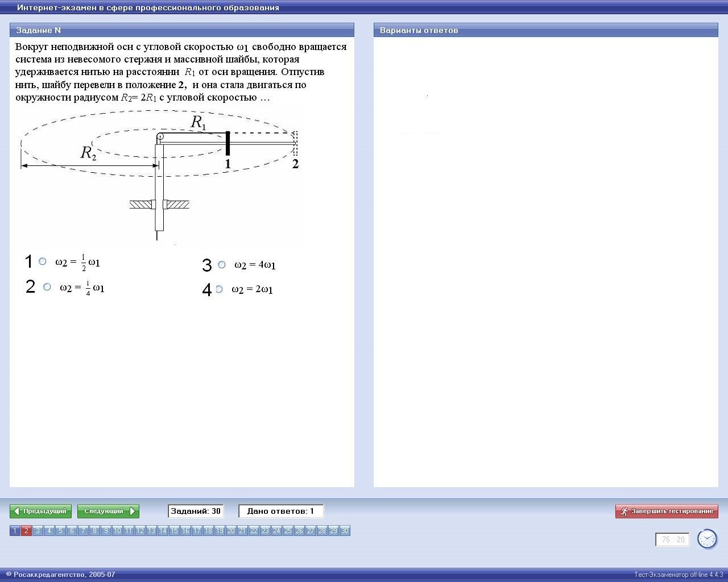Image resolution: width=728 pixels, height=582 pixels.
Task: Go back with the Предыдущий button
Action: pos(40,511)
